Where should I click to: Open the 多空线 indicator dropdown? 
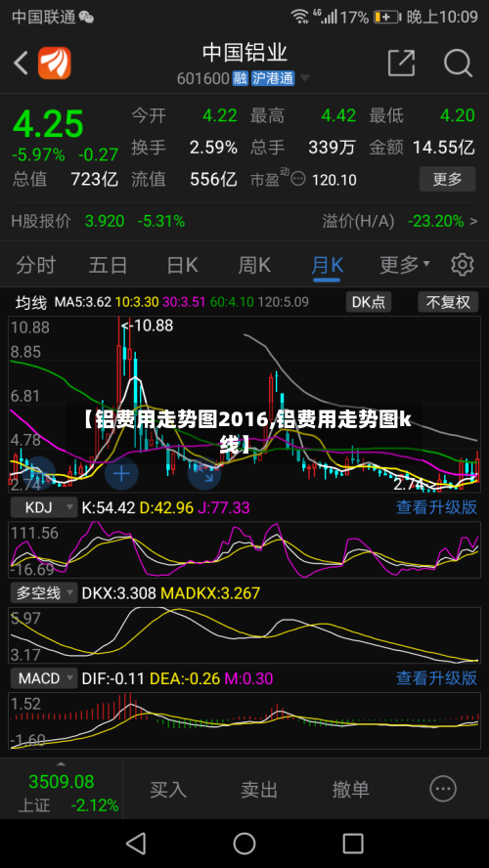pos(44,593)
